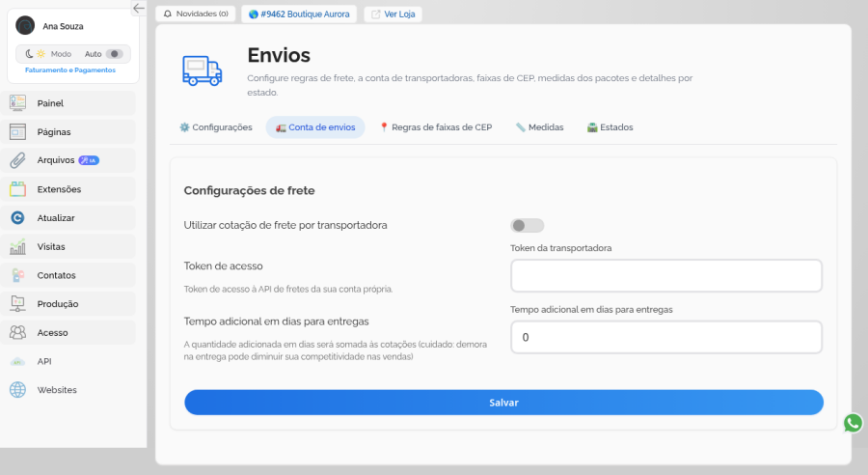This screenshot has width=868, height=475.
Task: Click Tempo adicional em dias field
Action: pos(665,337)
